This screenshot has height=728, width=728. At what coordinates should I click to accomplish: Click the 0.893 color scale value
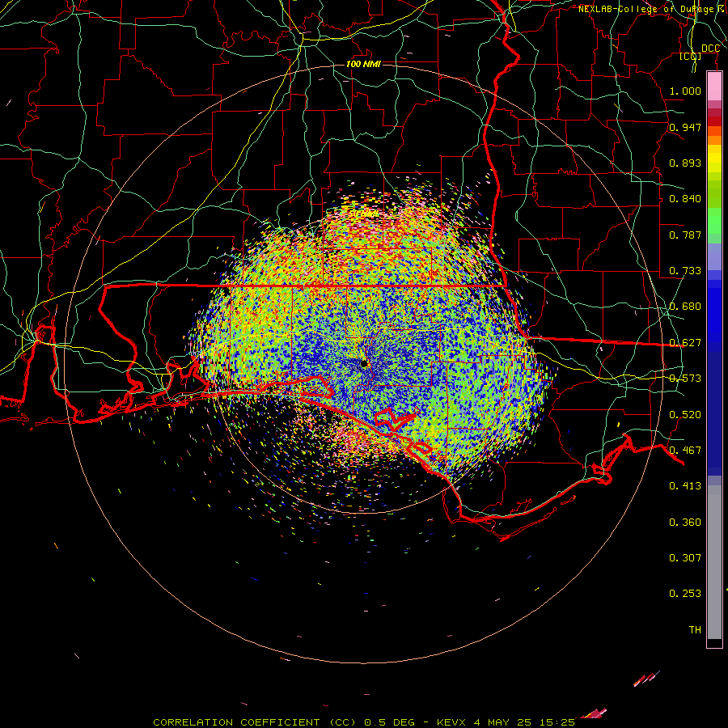685,163
